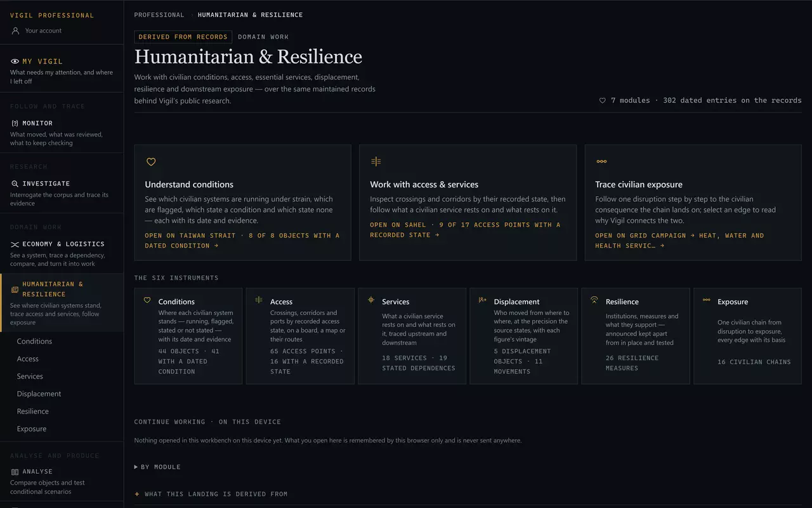This screenshot has width=812, height=508.
Task: Follow the Open on Taiwan Strait link
Action: (x=242, y=241)
